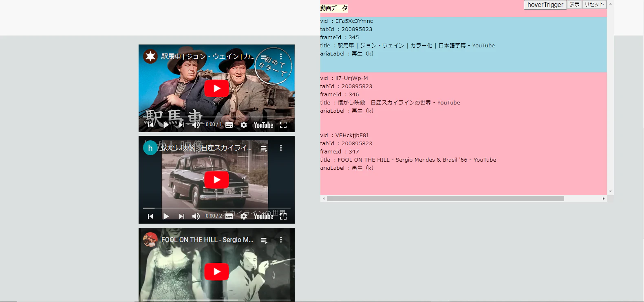Screen dimensions: 644x302
Task: Click the 動画データ heading
Action: 334,8
